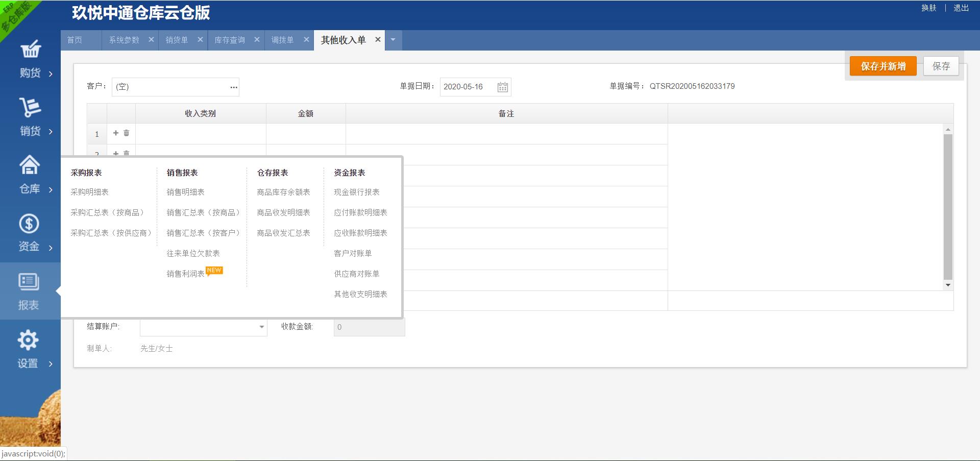This screenshot has width=980, height=461.
Task: Click the scrollbar up arrow
Action: 948,130
